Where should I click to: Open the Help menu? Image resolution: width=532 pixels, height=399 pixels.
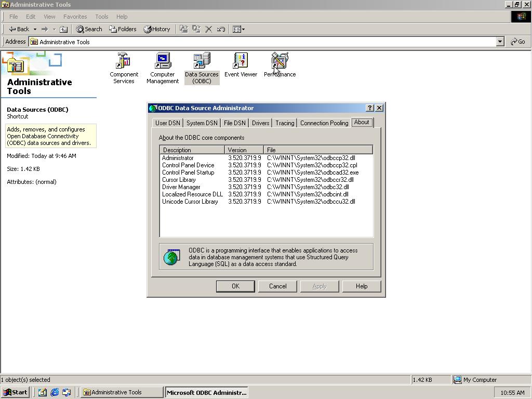click(122, 17)
